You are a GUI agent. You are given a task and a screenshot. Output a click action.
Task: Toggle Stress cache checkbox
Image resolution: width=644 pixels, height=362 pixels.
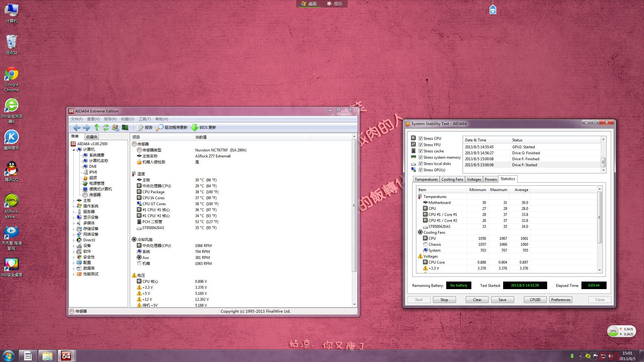[x=420, y=151]
